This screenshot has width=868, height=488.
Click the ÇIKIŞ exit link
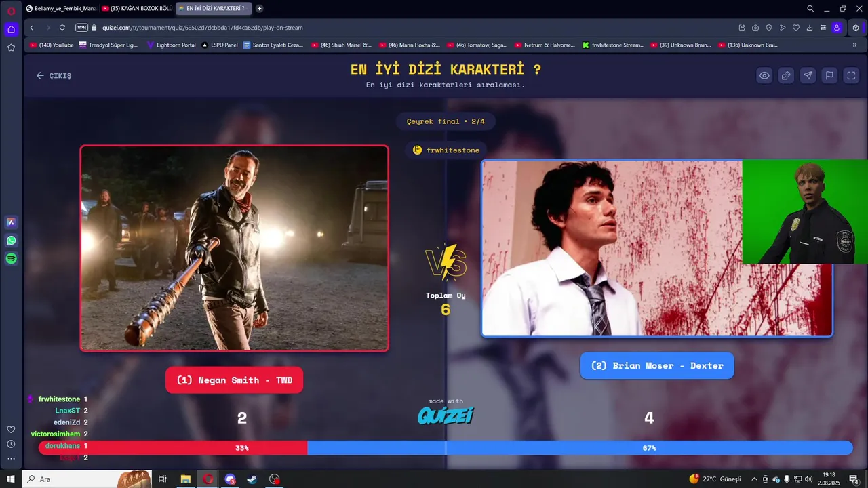(x=54, y=75)
